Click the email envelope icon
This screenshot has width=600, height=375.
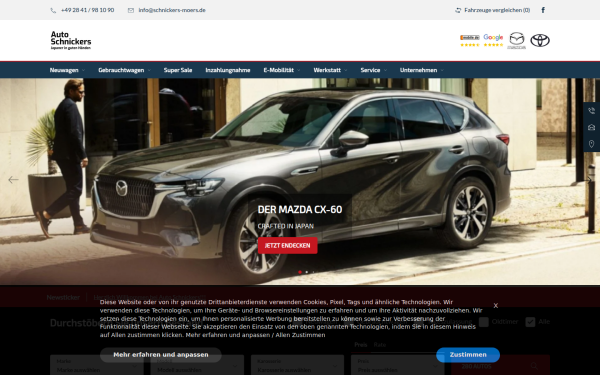click(x=131, y=10)
